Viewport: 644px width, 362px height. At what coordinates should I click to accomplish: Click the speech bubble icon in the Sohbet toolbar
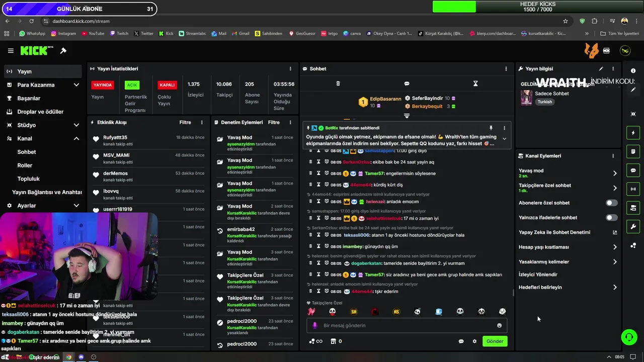[x=407, y=83]
